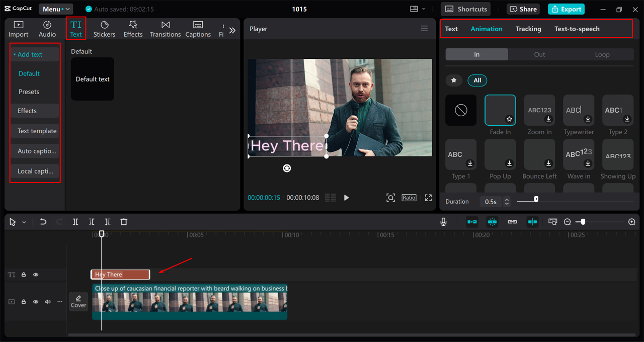The image size is (644, 342).
Task: Open the Transitions tab
Action: tap(165, 29)
